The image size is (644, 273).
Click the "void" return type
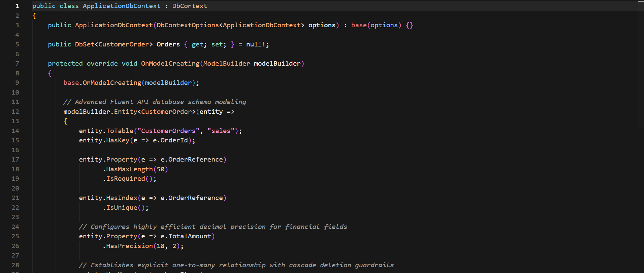pos(129,64)
